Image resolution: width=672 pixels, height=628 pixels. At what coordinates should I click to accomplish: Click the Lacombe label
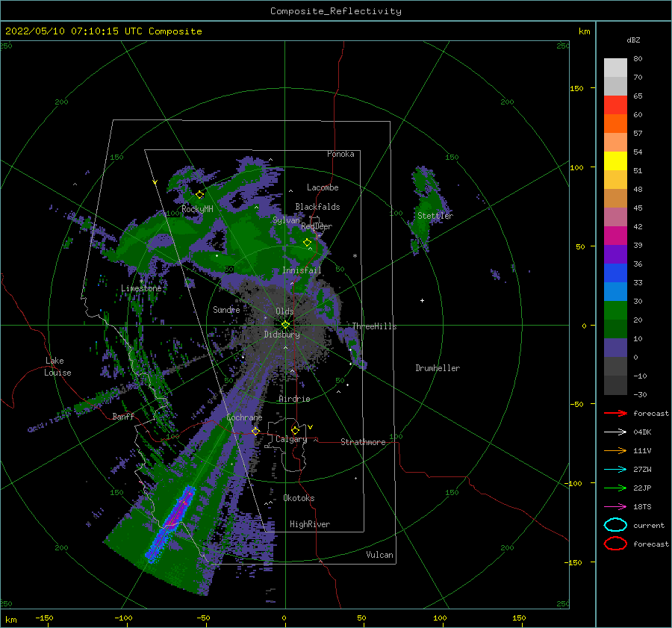(x=323, y=187)
